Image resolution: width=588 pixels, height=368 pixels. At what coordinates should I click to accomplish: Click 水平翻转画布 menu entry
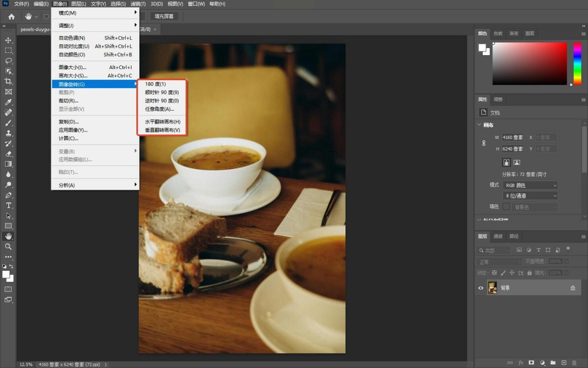[162, 122]
